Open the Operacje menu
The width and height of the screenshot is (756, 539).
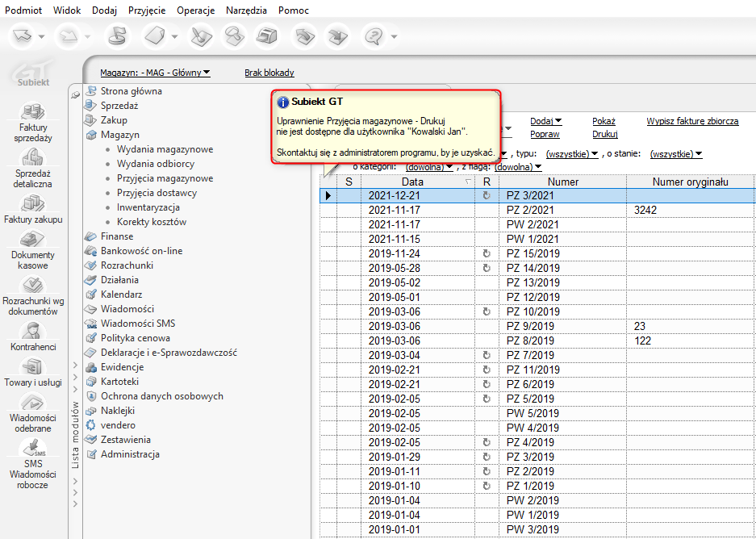(x=195, y=10)
